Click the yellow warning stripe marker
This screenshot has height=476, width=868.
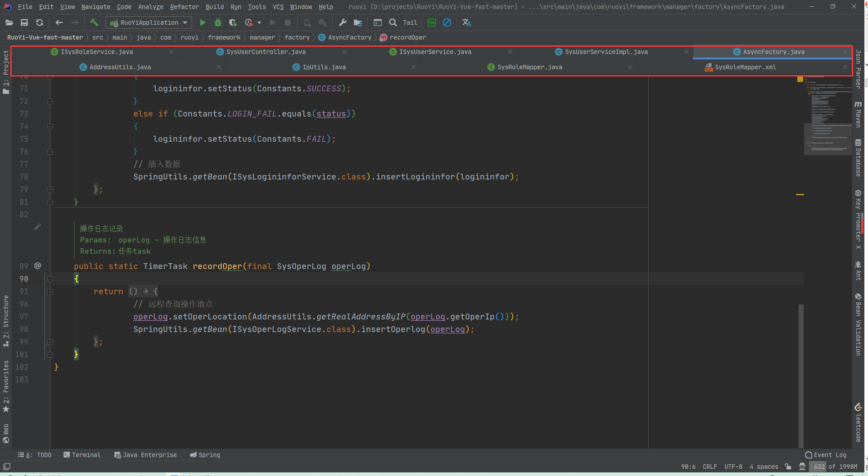[800, 194]
